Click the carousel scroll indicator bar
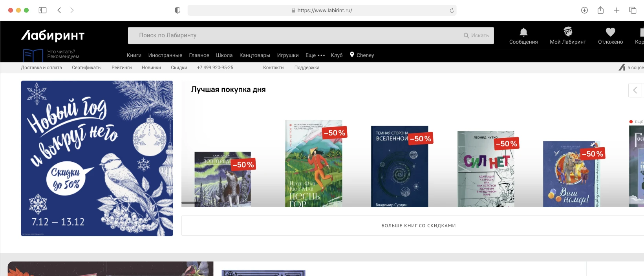 (x=190, y=203)
